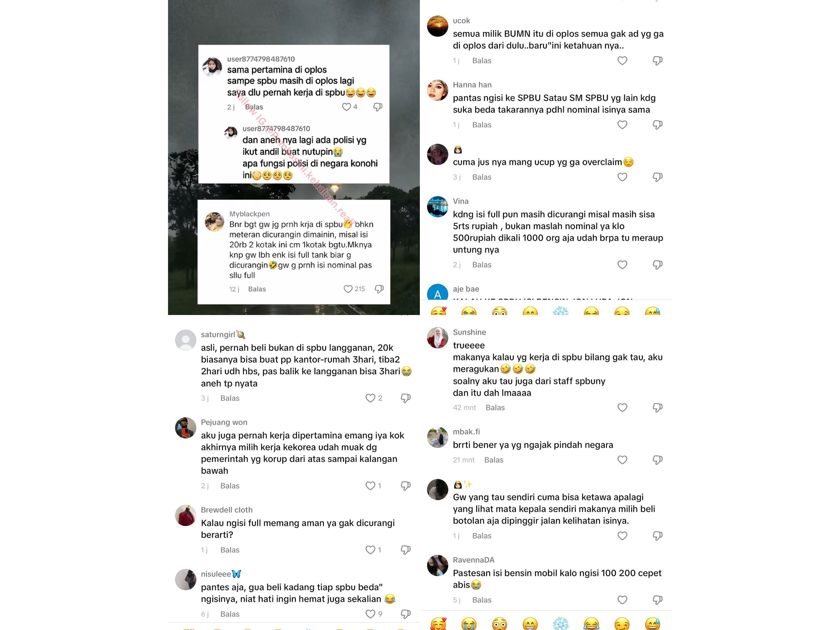Like RavennaDA's comment about bensin mobil
The width and height of the screenshot is (840, 630).
pos(622,600)
